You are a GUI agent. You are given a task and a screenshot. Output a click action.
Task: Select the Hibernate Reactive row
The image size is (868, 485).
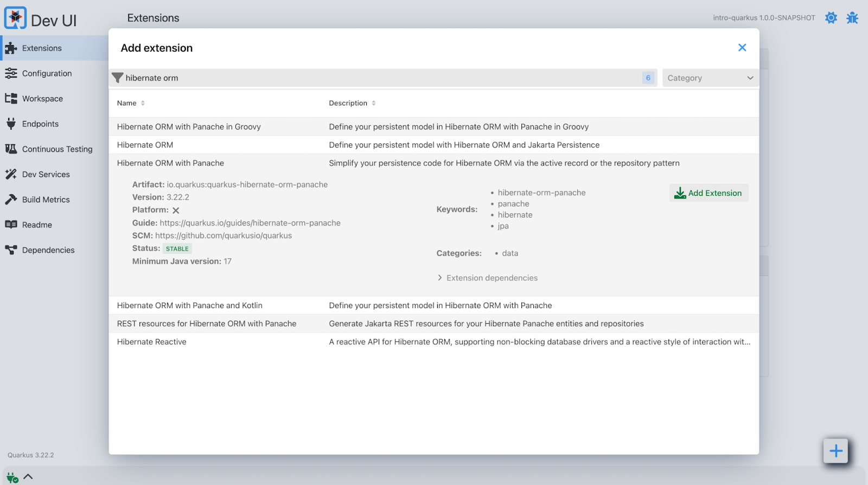[x=433, y=342]
